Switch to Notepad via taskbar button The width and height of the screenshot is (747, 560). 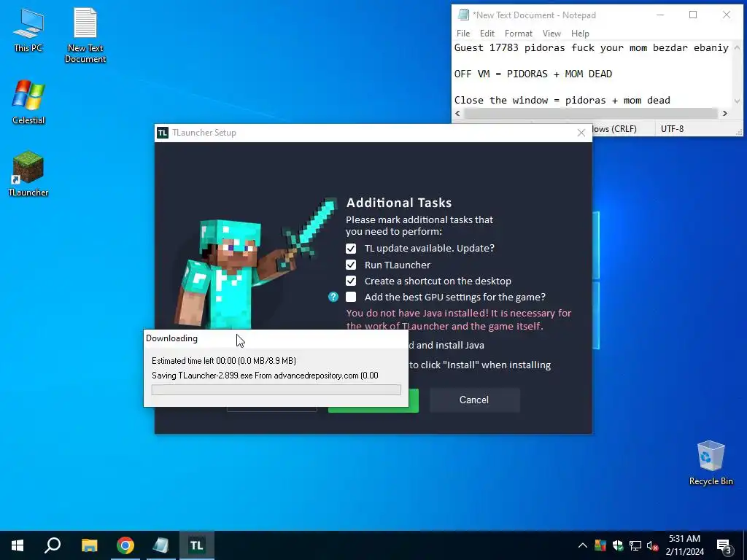coord(161,545)
